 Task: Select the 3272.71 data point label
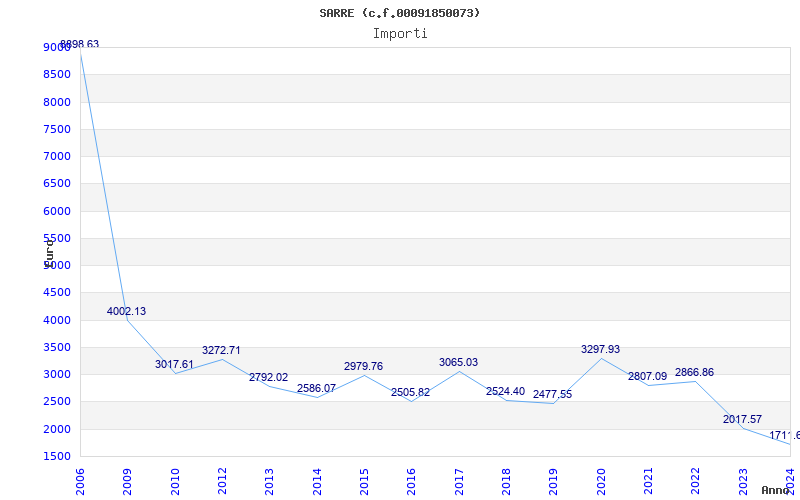(221, 350)
